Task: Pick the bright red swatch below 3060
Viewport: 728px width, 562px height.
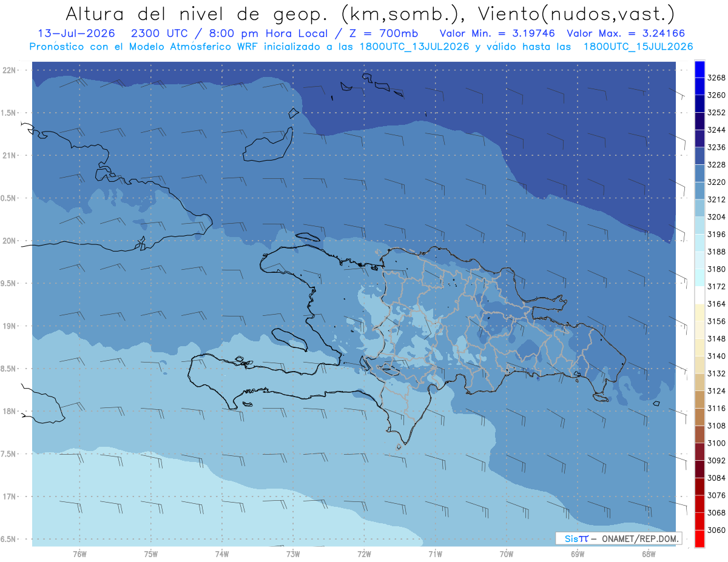Action: click(x=699, y=538)
